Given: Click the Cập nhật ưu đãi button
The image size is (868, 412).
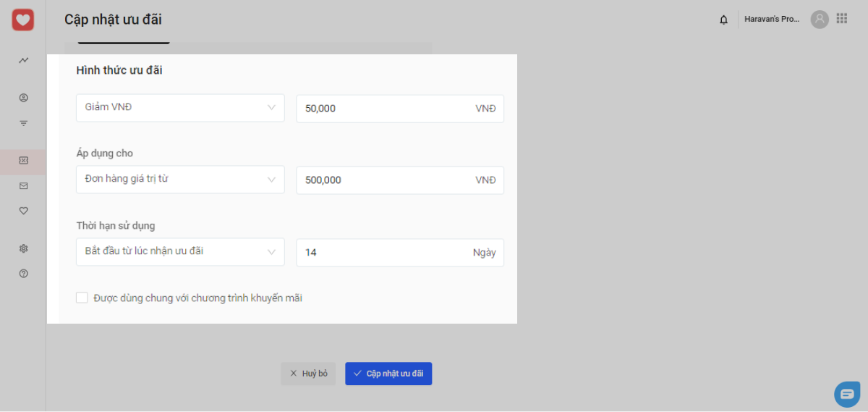Looking at the screenshot, I should point(388,374).
